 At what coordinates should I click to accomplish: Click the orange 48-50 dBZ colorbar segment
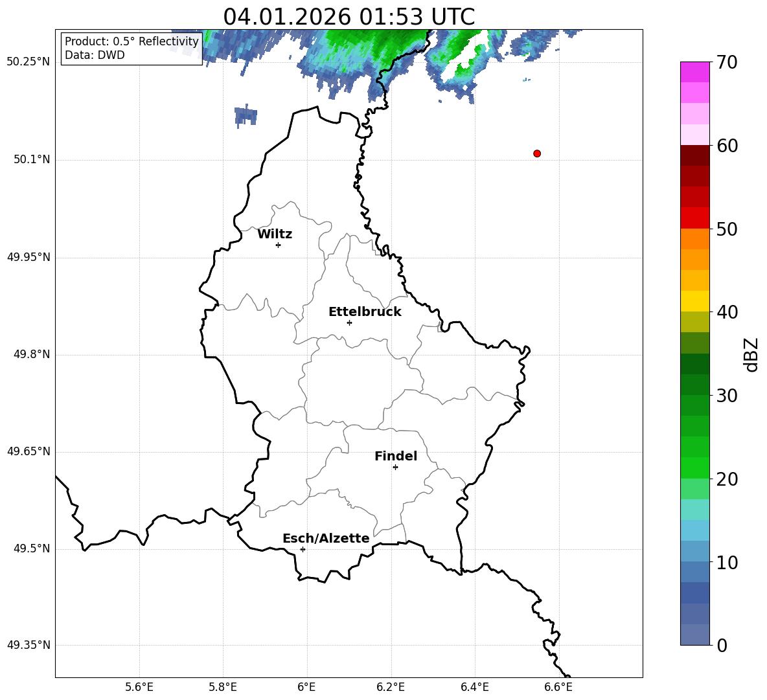pos(695,239)
